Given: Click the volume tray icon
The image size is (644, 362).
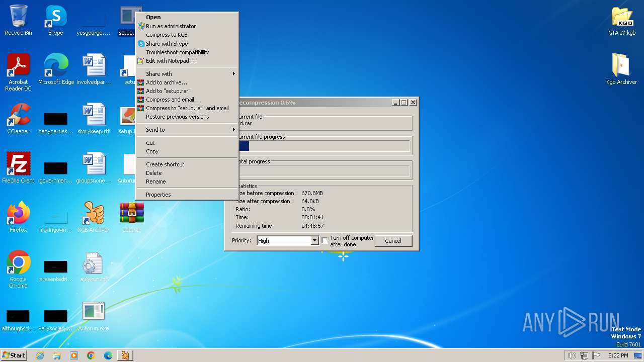Looking at the screenshot, I should pos(572,355).
